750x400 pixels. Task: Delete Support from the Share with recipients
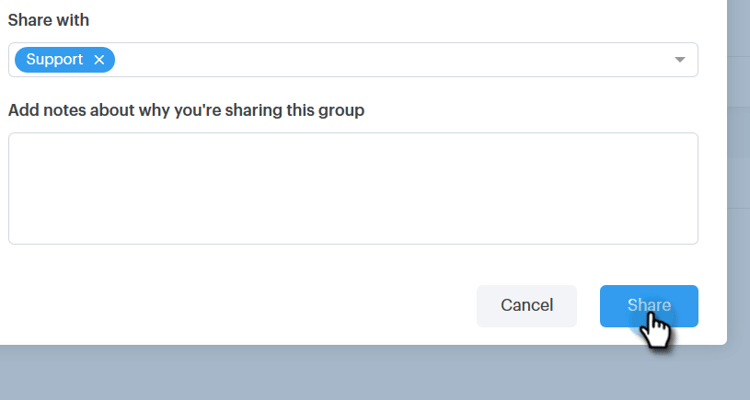tap(99, 60)
